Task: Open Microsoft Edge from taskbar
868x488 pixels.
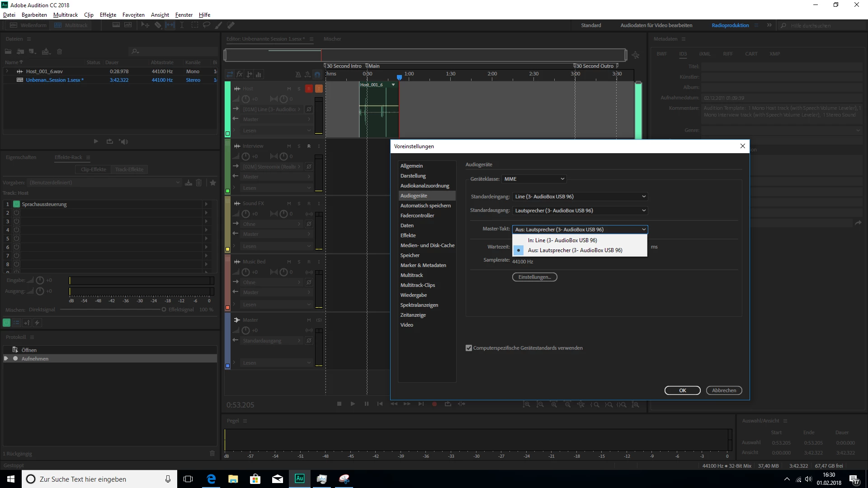Action: point(211,479)
